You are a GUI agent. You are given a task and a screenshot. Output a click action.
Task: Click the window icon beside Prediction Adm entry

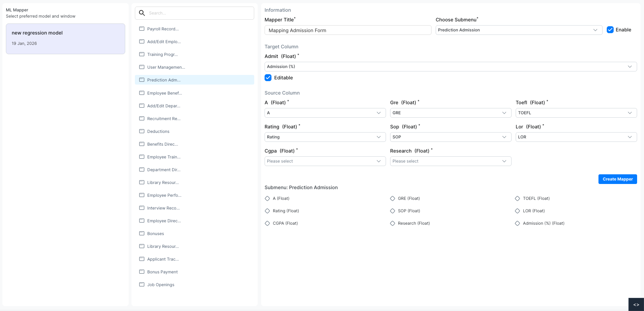pyautogui.click(x=142, y=80)
